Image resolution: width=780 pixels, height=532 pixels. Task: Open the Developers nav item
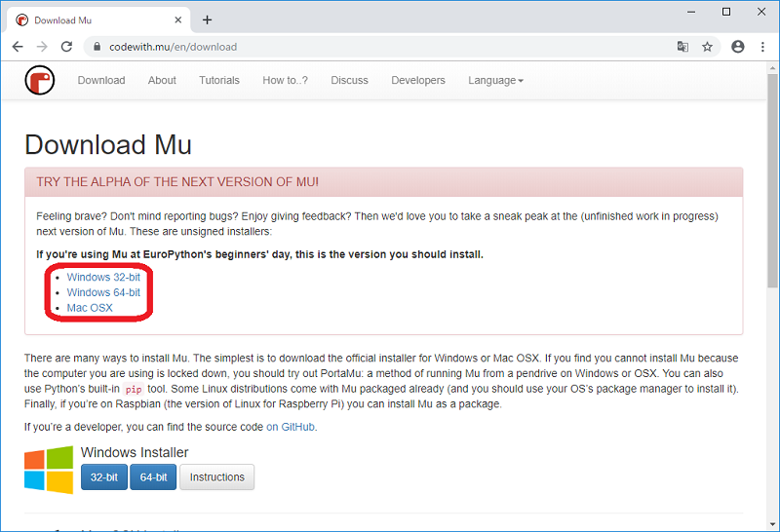point(418,80)
